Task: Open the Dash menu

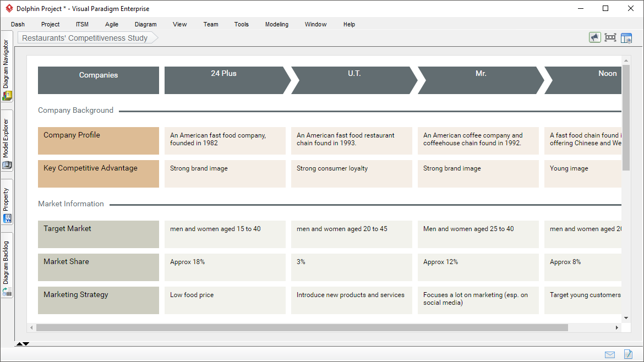Action: (x=18, y=24)
